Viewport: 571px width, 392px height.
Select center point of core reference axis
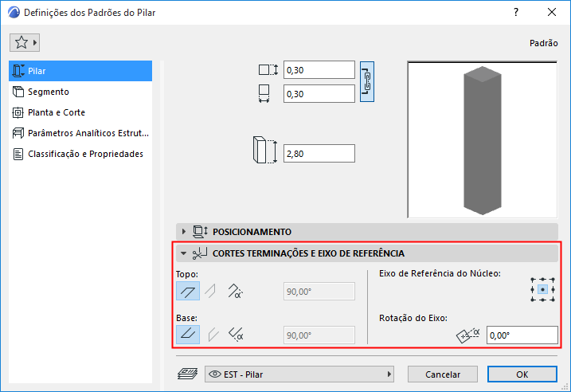point(542,290)
